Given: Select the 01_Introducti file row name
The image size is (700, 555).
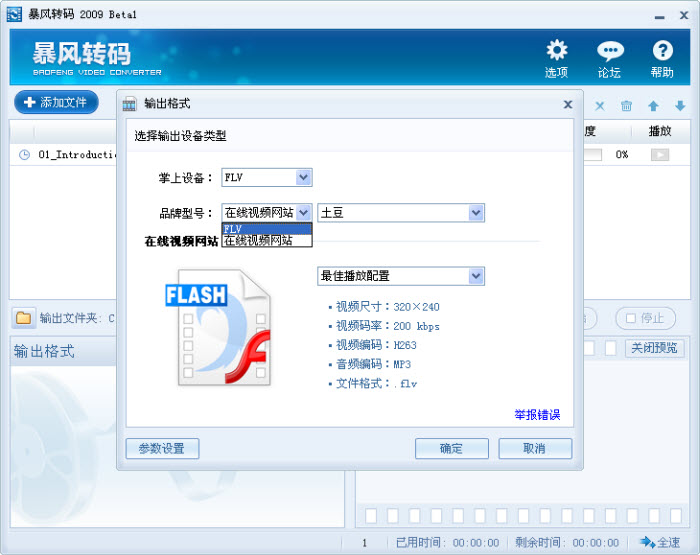Looking at the screenshot, I should pyautogui.click(x=77, y=154).
